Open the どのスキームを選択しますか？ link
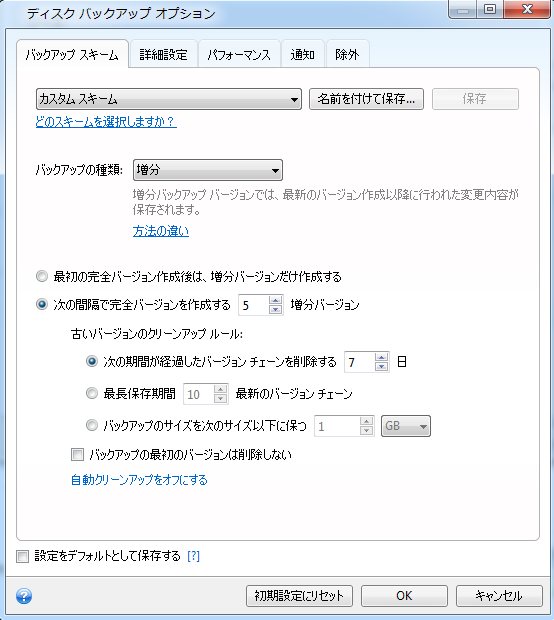The image size is (554, 620). click(106, 121)
